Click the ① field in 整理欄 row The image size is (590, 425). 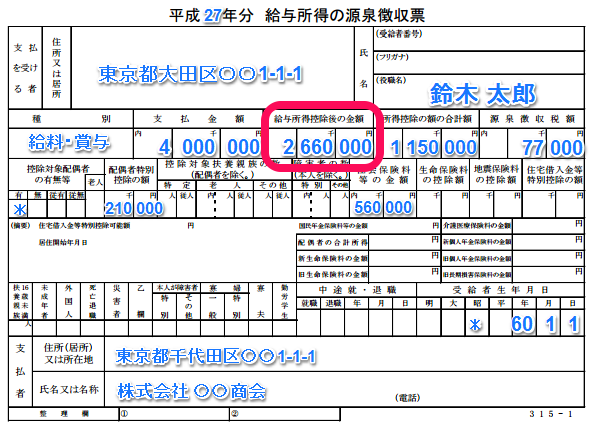174,414
